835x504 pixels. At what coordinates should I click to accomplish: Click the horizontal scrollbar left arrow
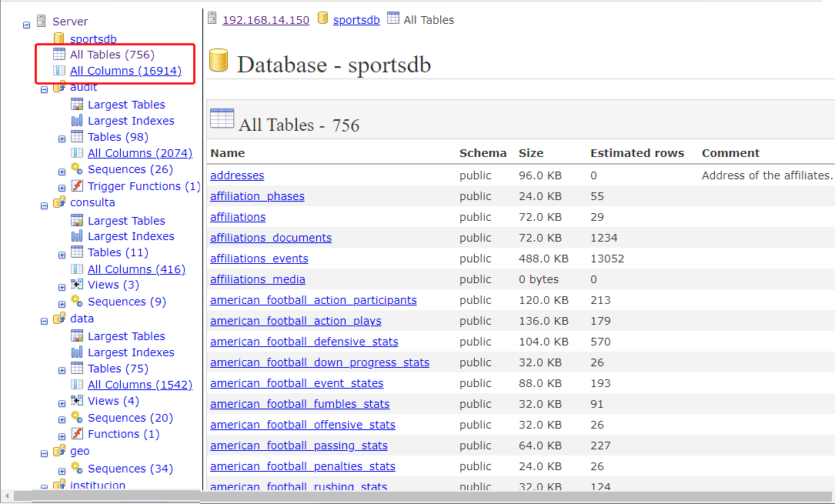pyautogui.click(x=7, y=496)
